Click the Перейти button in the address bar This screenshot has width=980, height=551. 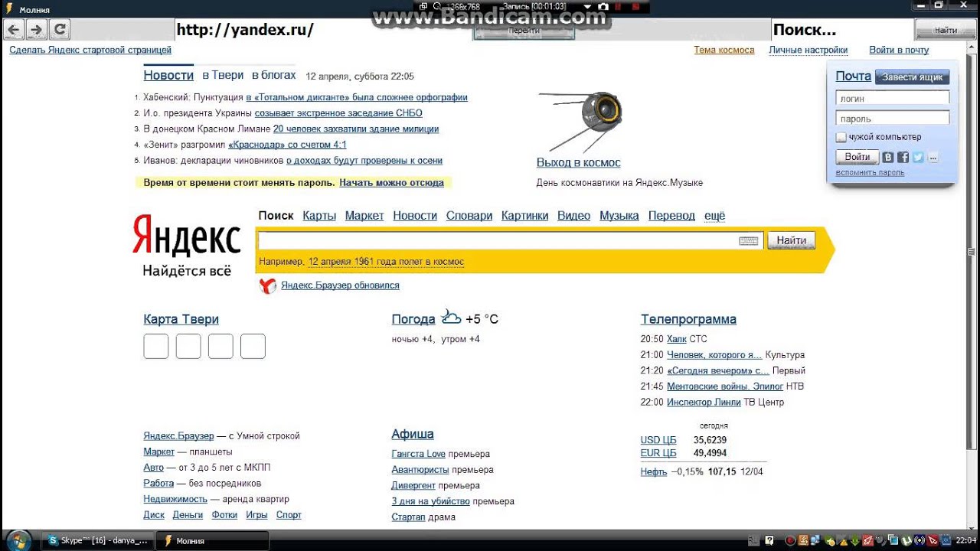(524, 31)
